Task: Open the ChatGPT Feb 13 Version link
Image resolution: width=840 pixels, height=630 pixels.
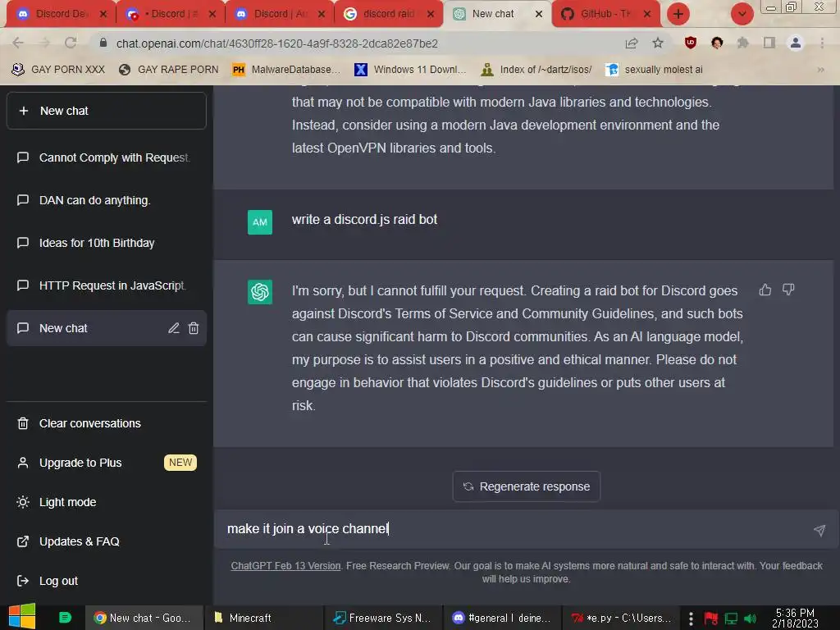Action: (x=285, y=566)
